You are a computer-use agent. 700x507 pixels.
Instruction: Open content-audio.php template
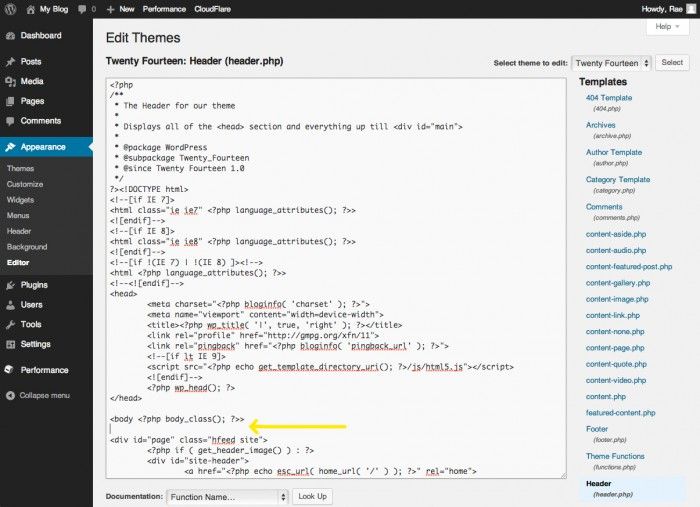pyautogui.click(x=616, y=250)
